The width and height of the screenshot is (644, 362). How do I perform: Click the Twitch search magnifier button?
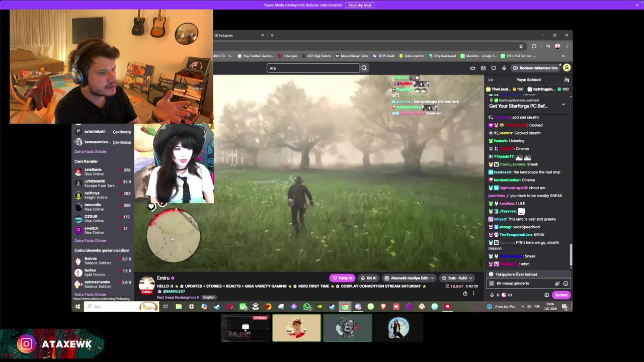pyautogui.click(x=364, y=68)
